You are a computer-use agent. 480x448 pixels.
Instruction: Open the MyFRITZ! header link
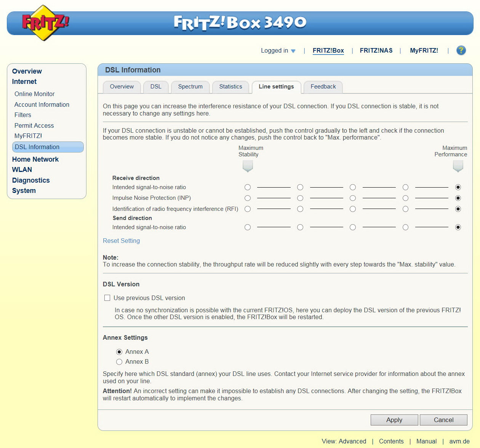424,50
